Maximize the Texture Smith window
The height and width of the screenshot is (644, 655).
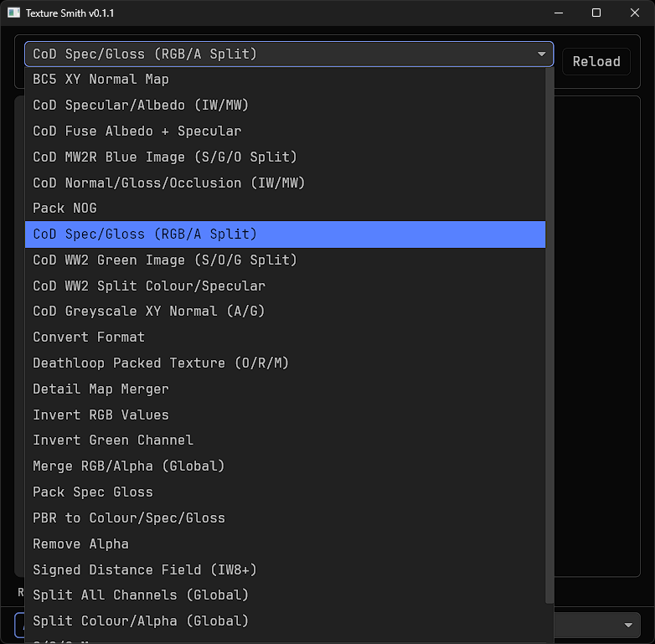tap(596, 13)
